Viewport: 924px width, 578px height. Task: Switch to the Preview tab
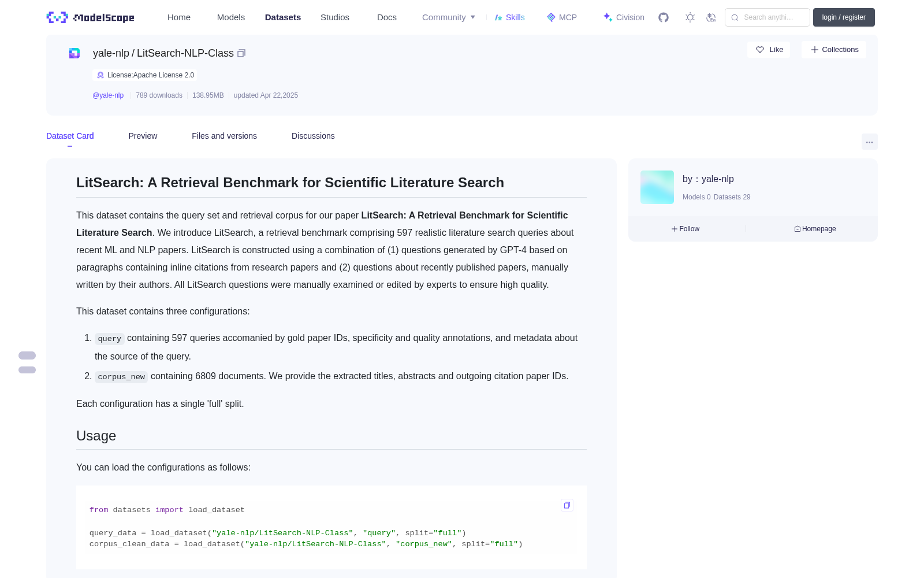click(143, 136)
